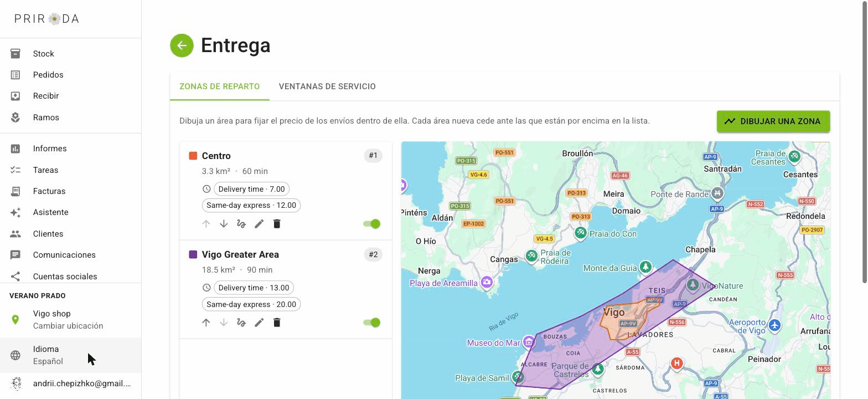Click the Clientes people icon
868x399 pixels.
[15, 234]
